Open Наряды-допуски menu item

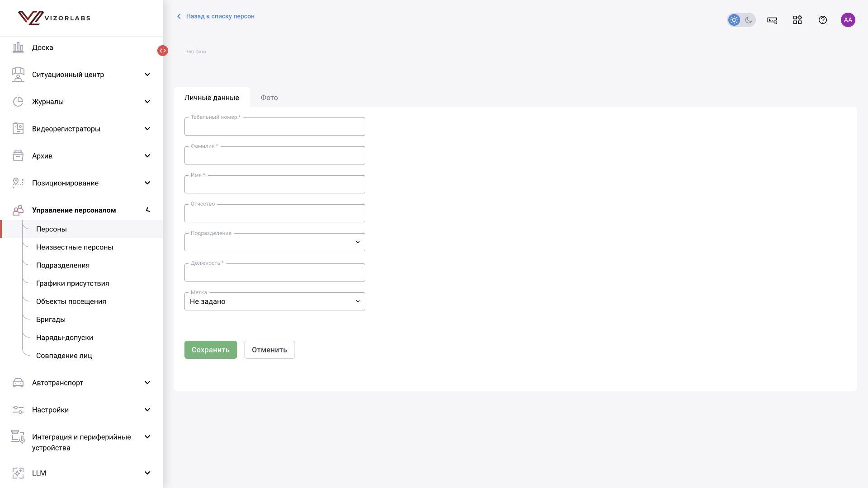[x=65, y=338]
